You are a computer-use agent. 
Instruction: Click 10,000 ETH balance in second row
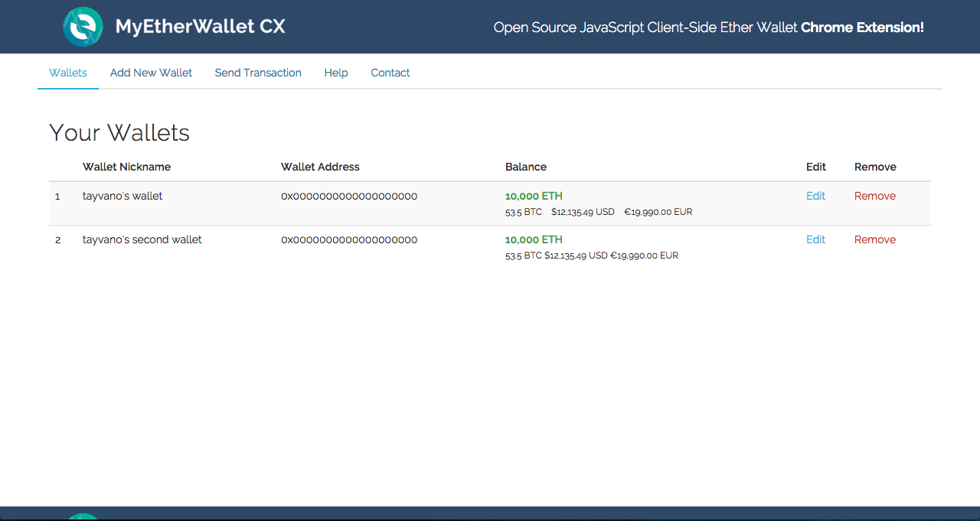pos(534,239)
